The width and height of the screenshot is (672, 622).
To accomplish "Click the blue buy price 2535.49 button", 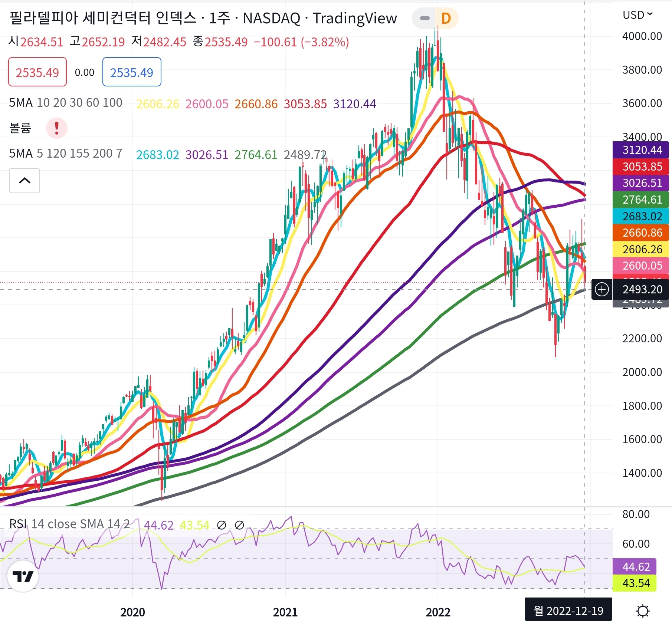I will point(132,72).
